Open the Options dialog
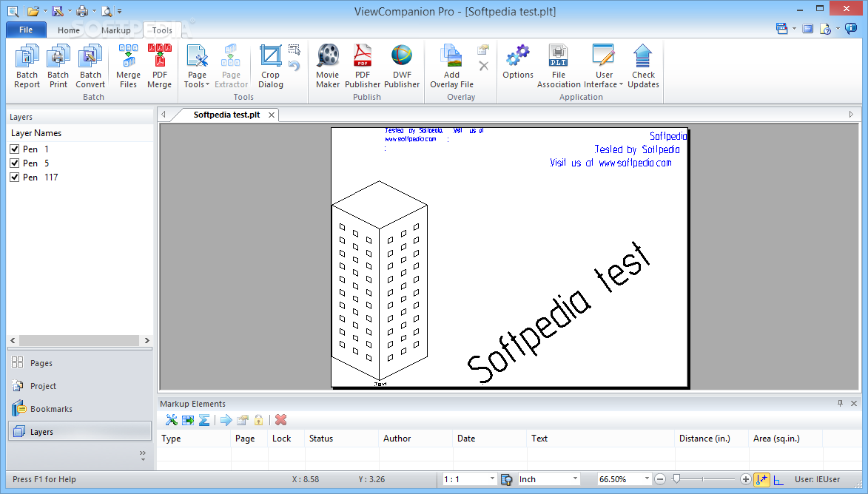Screen dimensions: 868x494 click(517, 62)
